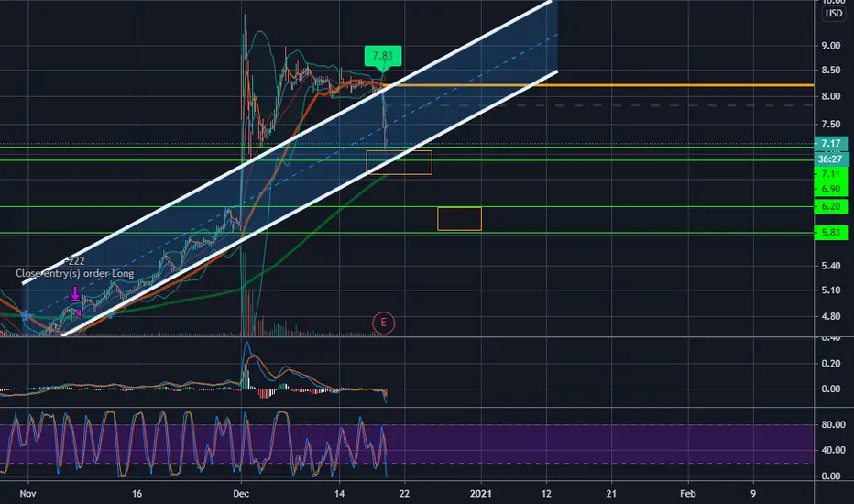Click the 9 date label on time axis

(x=753, y=494)
